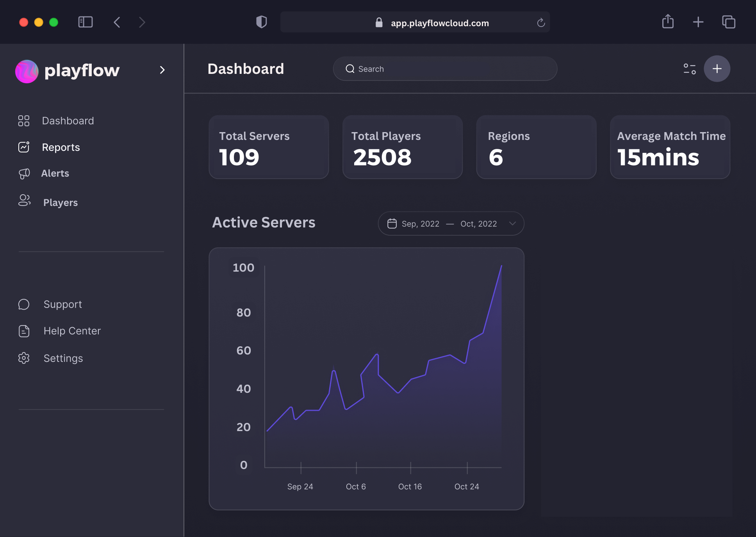Expand the Sep–Oct 2022 date range dropdown
The image size is (756, 537).
tap(513, 224)
